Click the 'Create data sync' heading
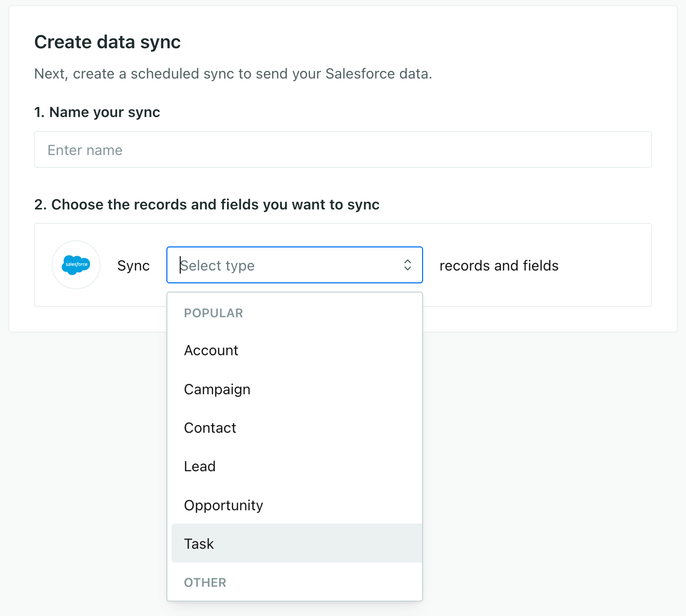 click(107, 42)
